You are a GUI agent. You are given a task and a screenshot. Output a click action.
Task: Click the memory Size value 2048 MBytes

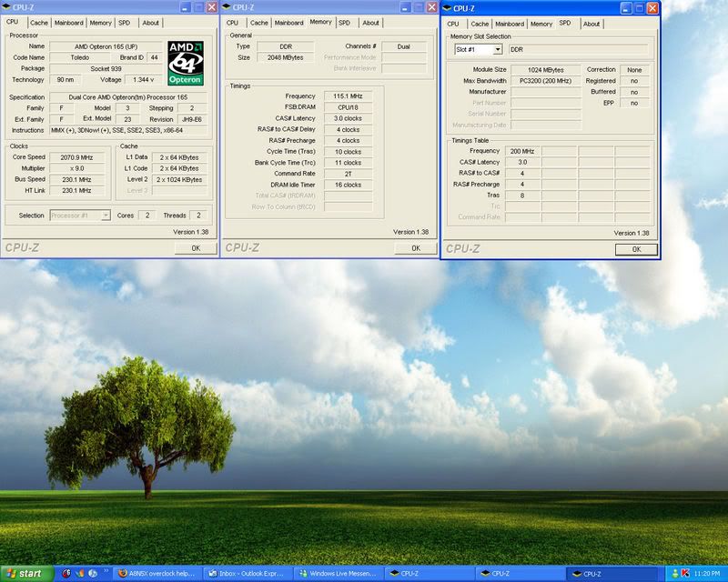click(x=285, y=57)
